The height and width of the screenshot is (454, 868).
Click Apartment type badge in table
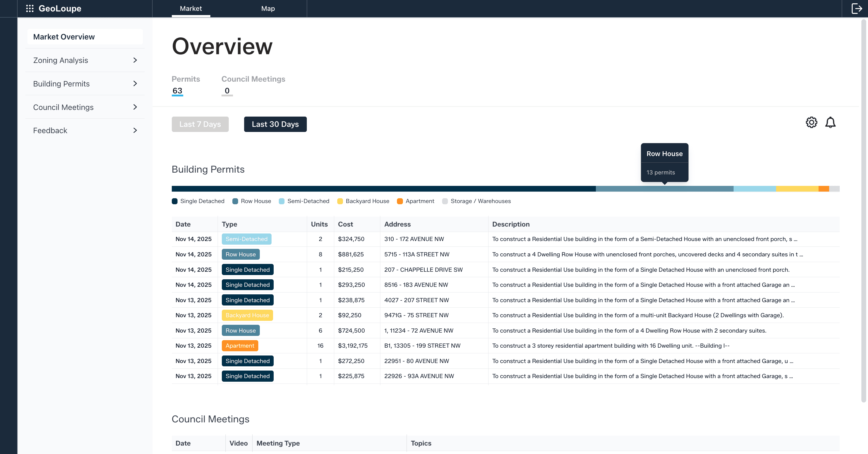pyautogui.click(x=240, y=346)
